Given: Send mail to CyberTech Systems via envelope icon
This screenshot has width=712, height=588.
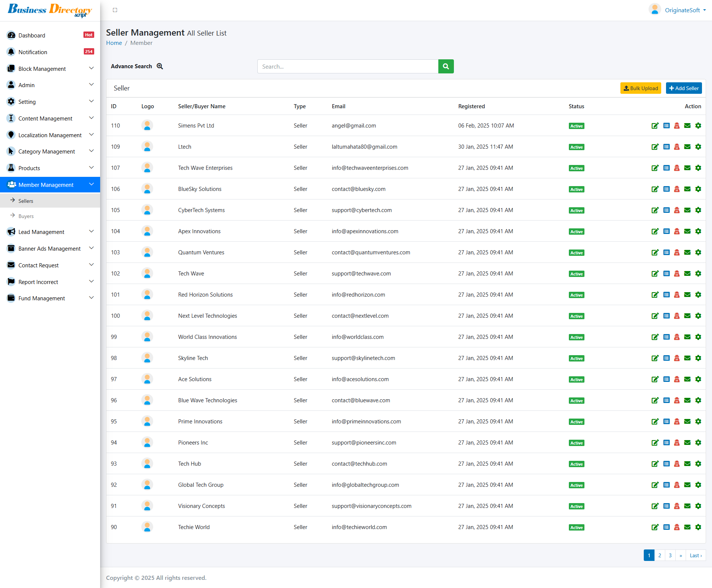Looking at the screenshot, I should pyautogui.click(x=687, y=210).
